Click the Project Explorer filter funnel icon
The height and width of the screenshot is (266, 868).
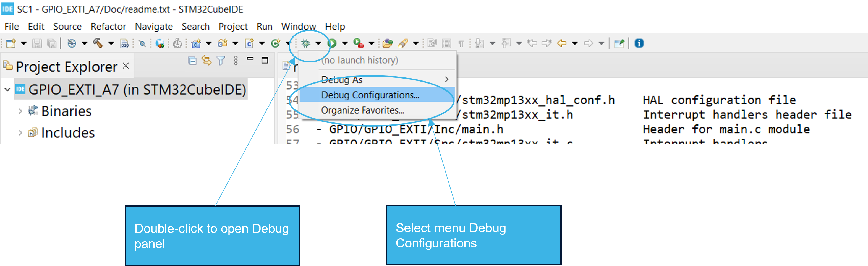click(221, 61)
